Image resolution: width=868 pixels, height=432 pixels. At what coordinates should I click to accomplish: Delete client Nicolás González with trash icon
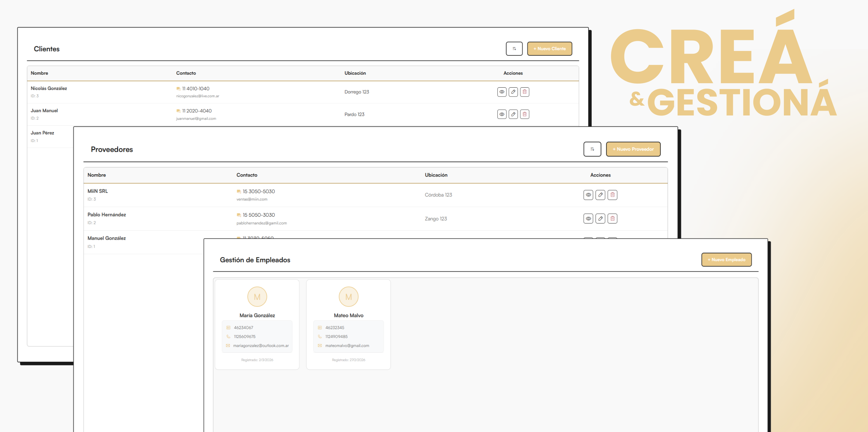coord(525,92)
